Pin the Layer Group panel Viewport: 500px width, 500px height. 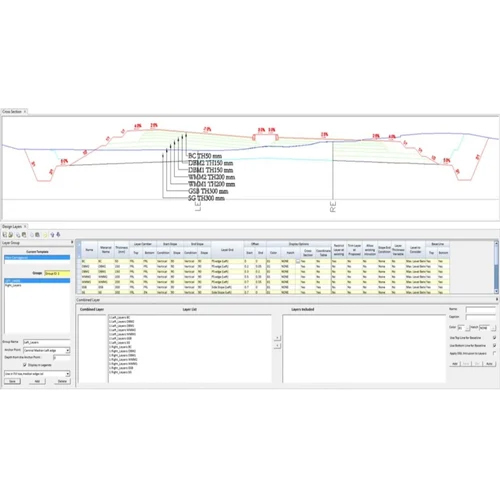click(72, 242)
